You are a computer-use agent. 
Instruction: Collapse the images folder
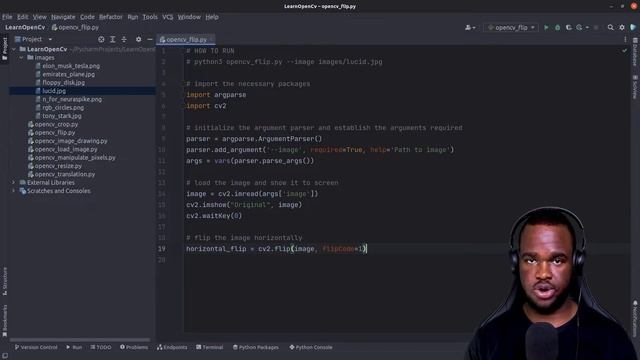coord(21,58)
